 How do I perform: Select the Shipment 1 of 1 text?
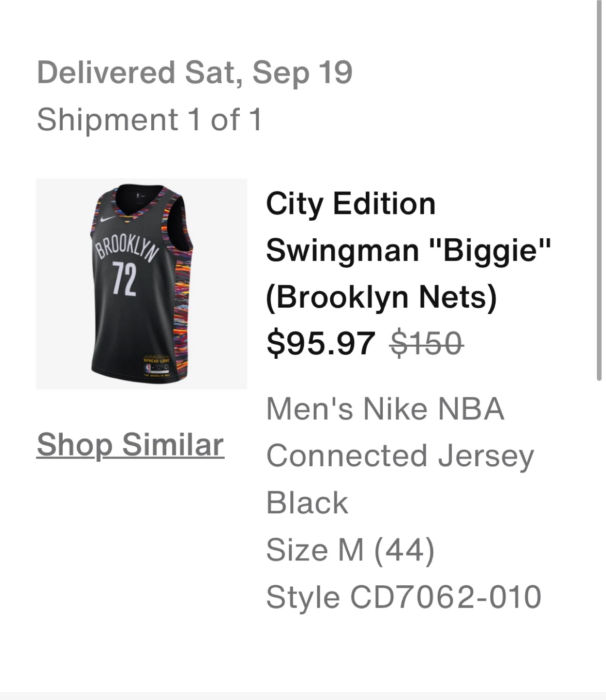(150, 119)
